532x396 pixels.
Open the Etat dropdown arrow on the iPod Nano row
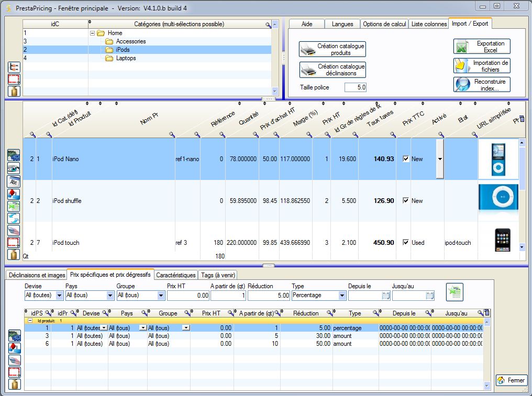coord(440,159)
